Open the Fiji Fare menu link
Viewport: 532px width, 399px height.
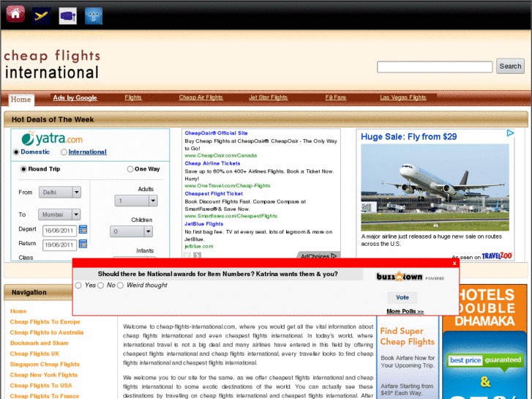[336, 97]
